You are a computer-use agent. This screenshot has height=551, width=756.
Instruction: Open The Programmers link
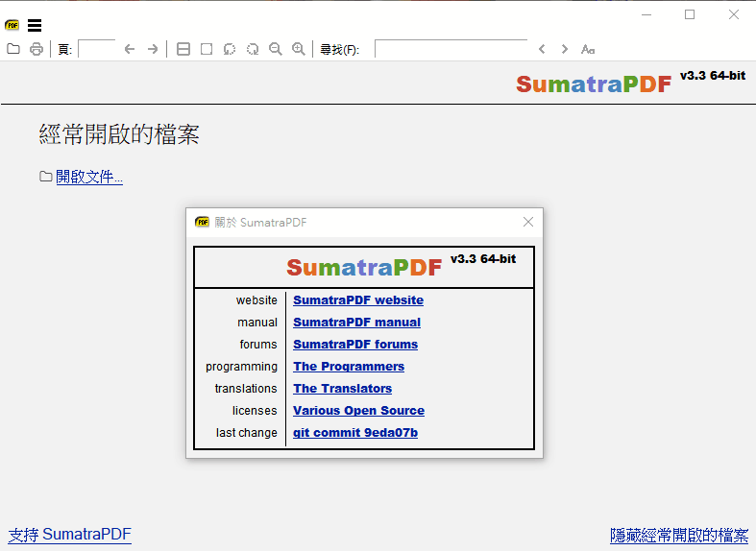coord(349,367)
